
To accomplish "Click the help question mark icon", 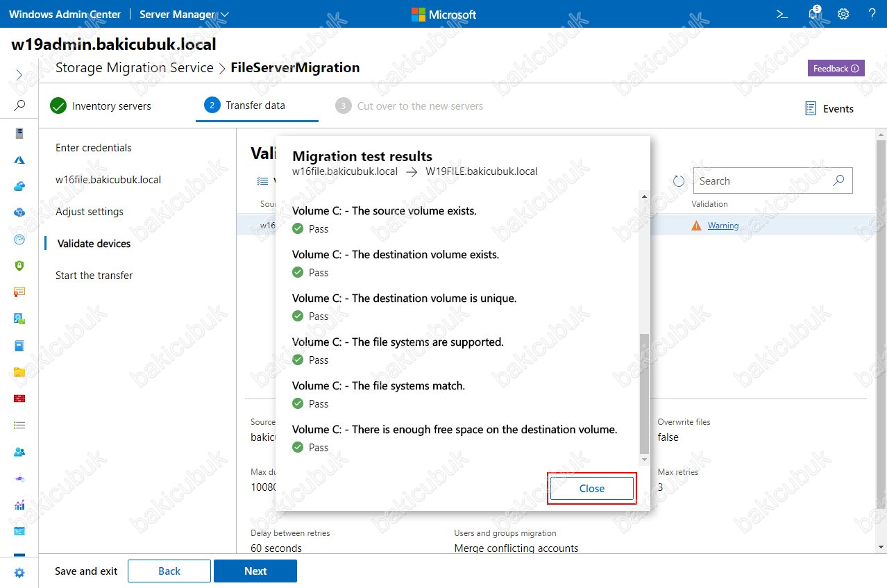I will pos(872,14).
